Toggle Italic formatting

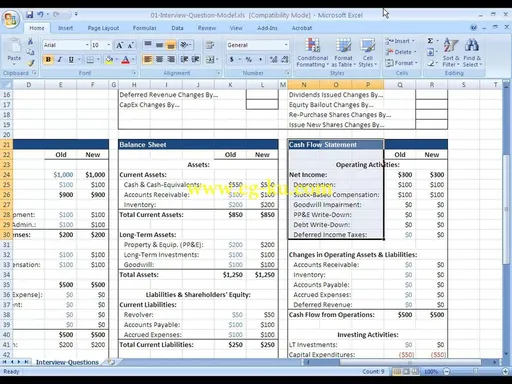tap(60, 60)
